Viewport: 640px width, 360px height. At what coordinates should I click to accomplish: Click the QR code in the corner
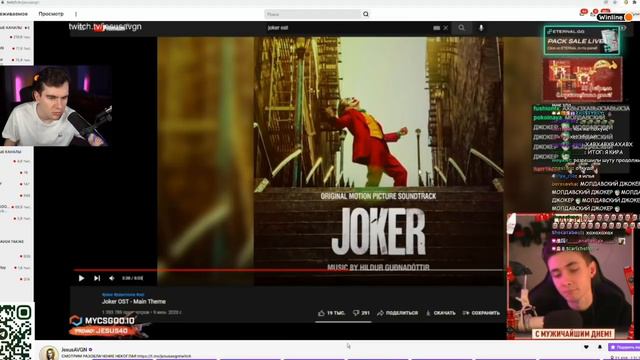(x=16, y=331)
